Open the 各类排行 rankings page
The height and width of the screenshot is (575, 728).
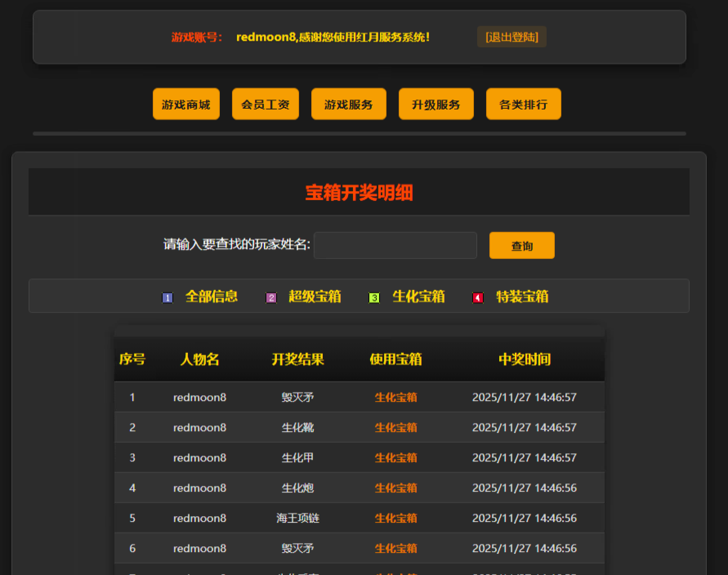[523, 104]
